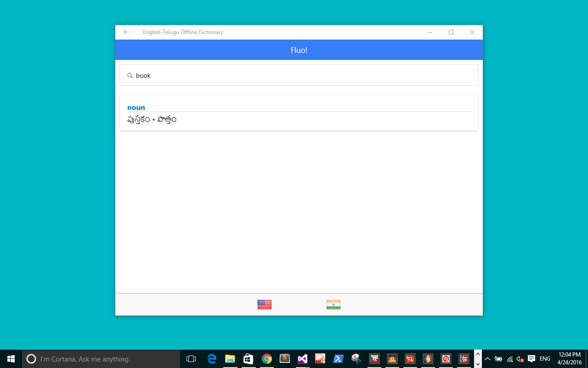
Task: Open the red D4 app in taskbar
Action: [320, 359]
